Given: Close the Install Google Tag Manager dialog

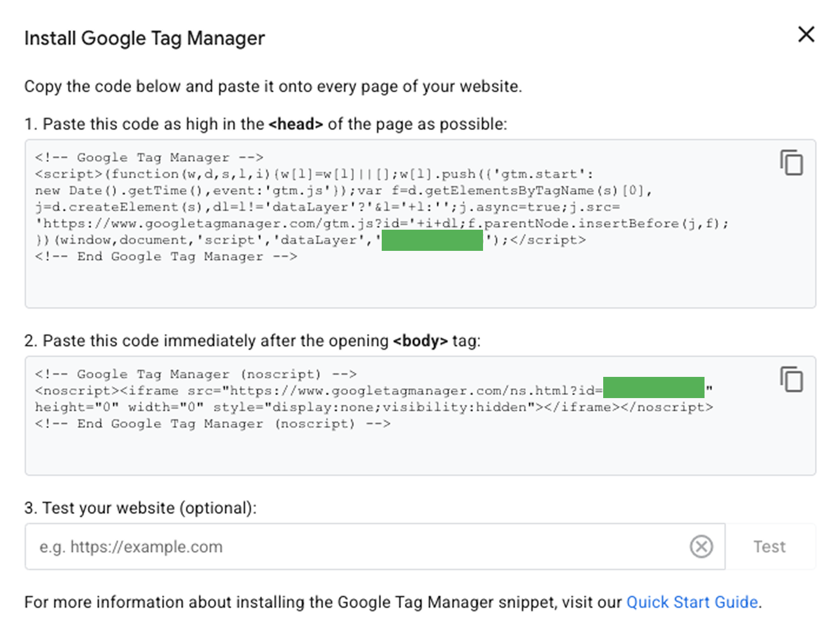Looking at the screenshot, I should point(806,34).
